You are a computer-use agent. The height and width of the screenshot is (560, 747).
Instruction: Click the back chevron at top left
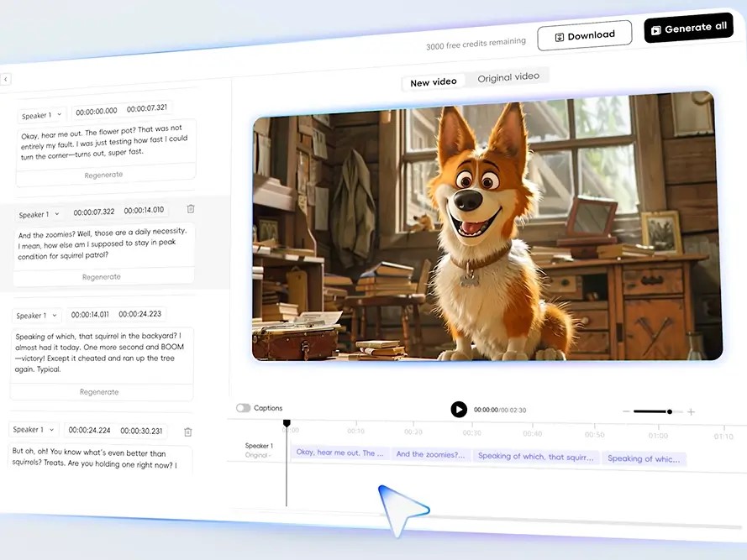tap(6, 79)
